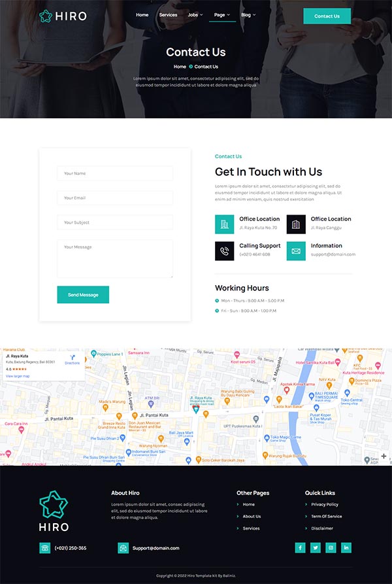Expand the Jobs dropdown menu

[195, 14]
